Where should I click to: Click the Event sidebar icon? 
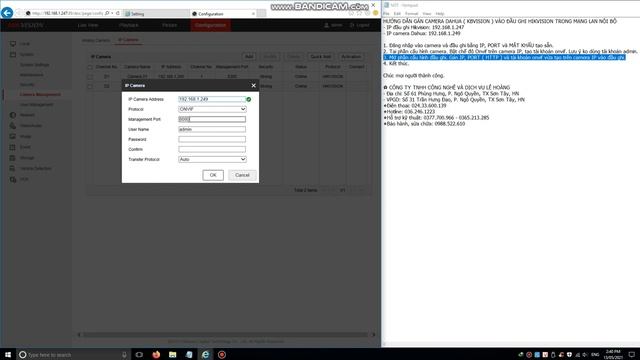pos(13,147)
